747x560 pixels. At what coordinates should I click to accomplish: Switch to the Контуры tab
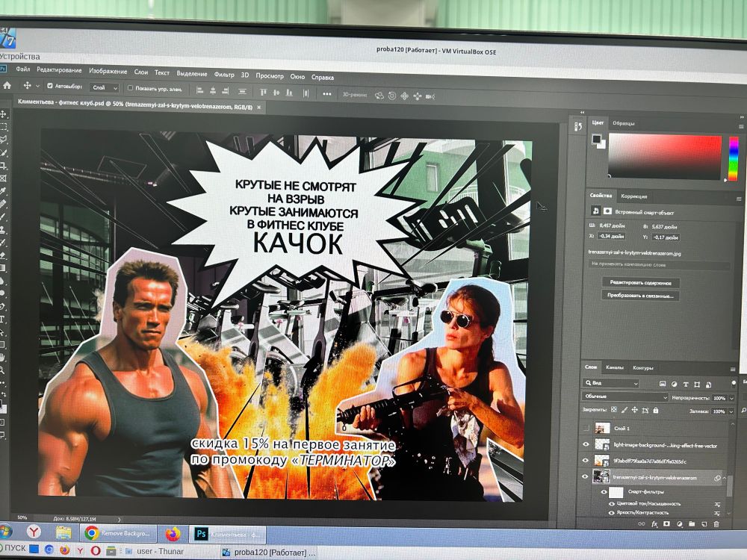click(x=643, y=367)
